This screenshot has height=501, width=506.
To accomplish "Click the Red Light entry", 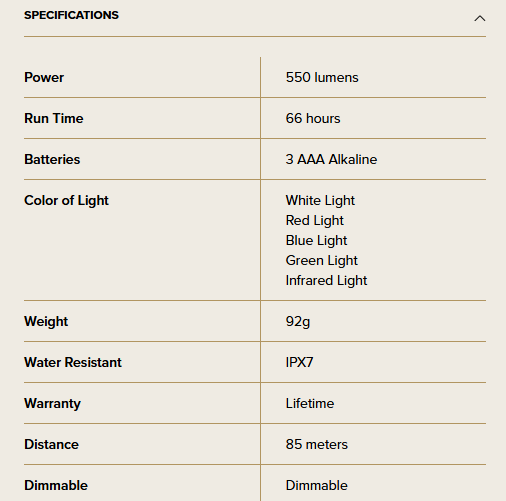I will 315,221.
